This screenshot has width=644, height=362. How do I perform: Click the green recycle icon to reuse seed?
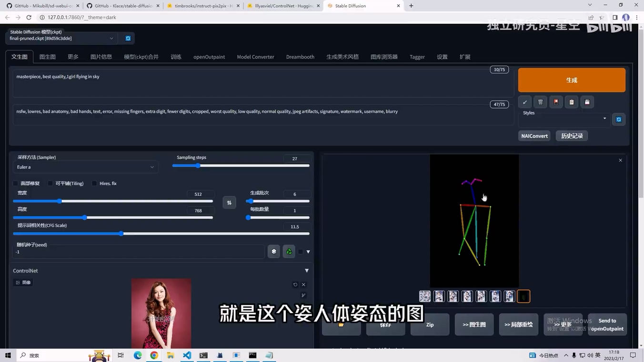tap(289, 251)
